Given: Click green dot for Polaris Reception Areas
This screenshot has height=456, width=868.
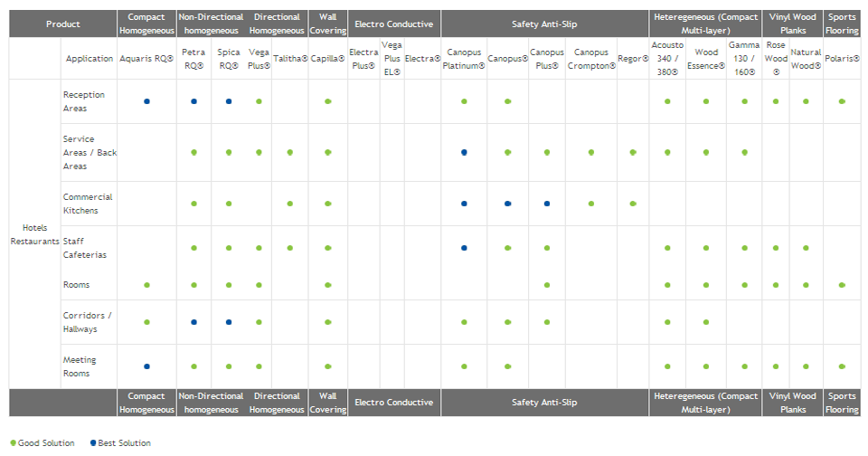Looking at the screenshot, I should 842,101.
